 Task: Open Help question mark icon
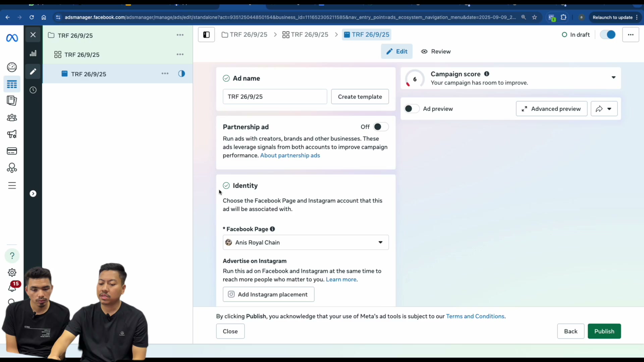(x=12, y=256)
